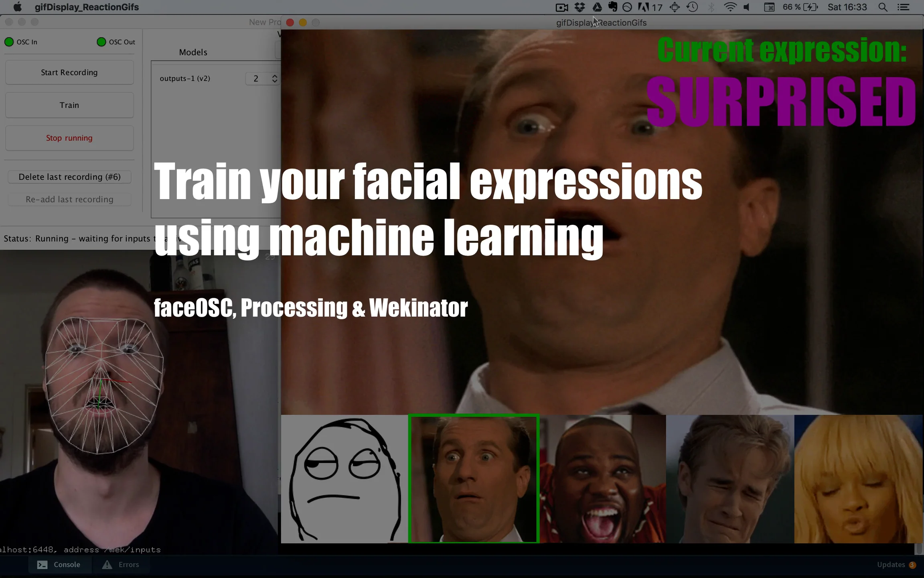Screen dimensions: 924x578
Task: Toggle the OSC In connection indicator
Action: 9,41
